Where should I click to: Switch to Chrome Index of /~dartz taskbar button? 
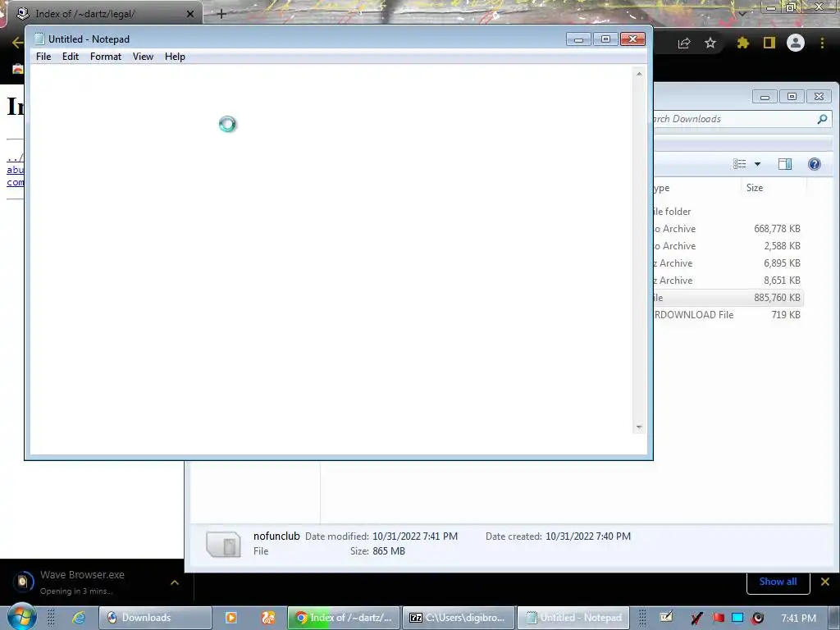(344, 618)
